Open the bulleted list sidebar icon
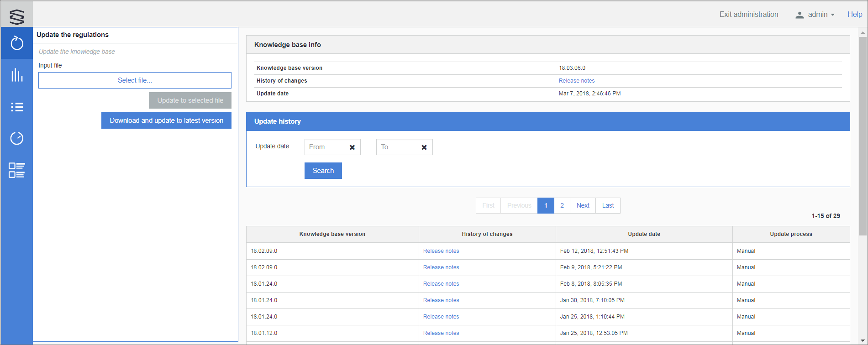 tap(17, 107)
